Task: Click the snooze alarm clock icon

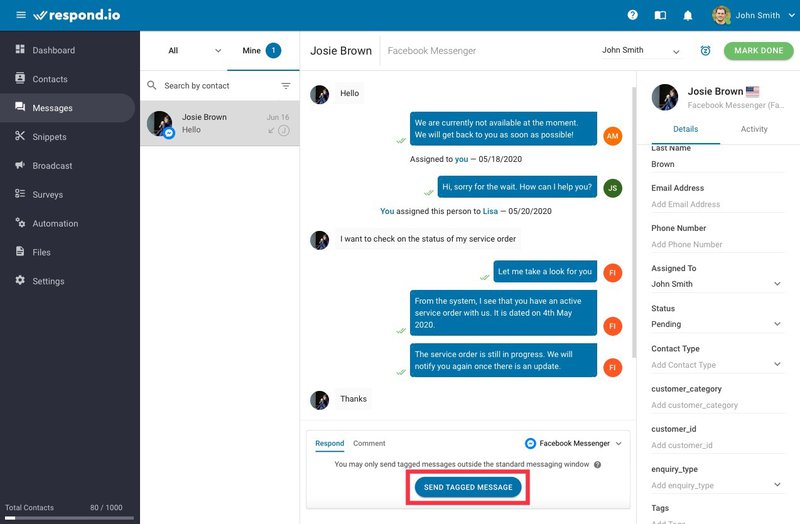Action: click(705, 51)
